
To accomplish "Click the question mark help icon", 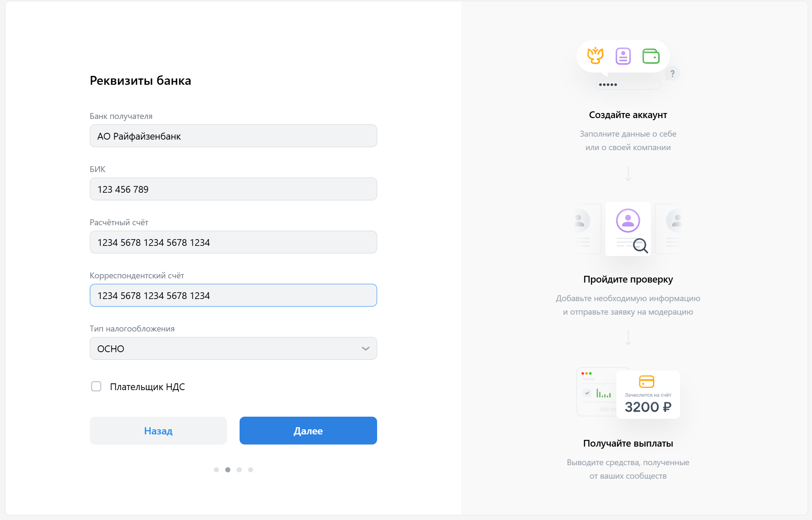I will point(672,74).
